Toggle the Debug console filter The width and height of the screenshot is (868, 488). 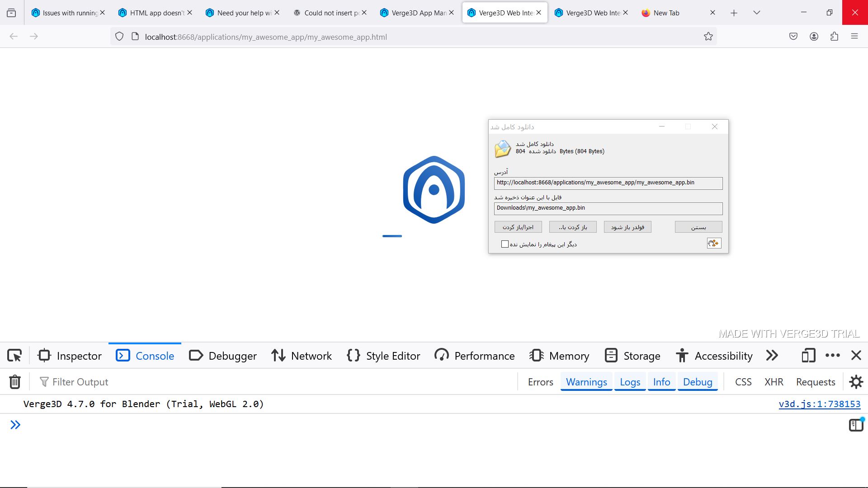click(x=698, y=382)
